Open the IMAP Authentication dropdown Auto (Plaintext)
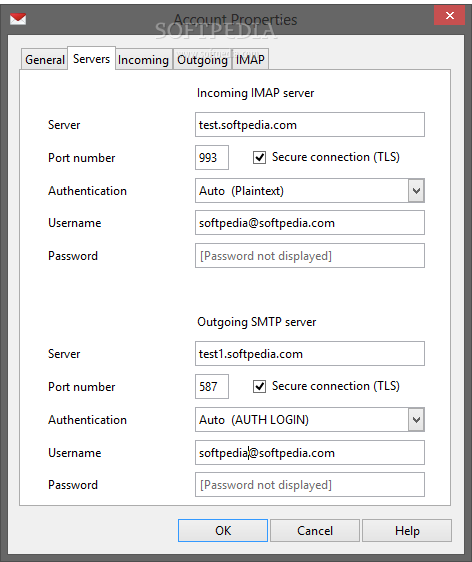This screenshot has width=472, height=562. tap(310, 191)
